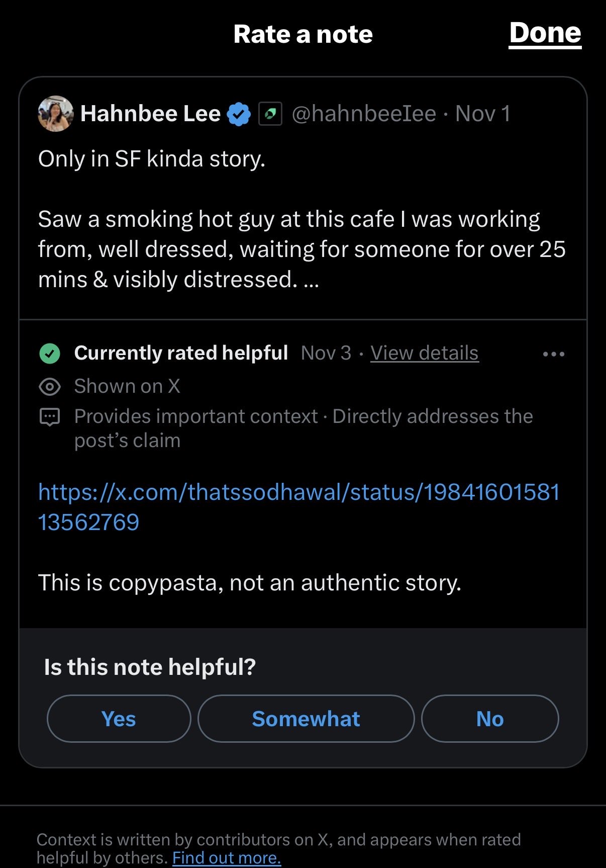Click the Currently rated helpful status
Viewport: 606px width, 868px height.
[x=181, y=353]
